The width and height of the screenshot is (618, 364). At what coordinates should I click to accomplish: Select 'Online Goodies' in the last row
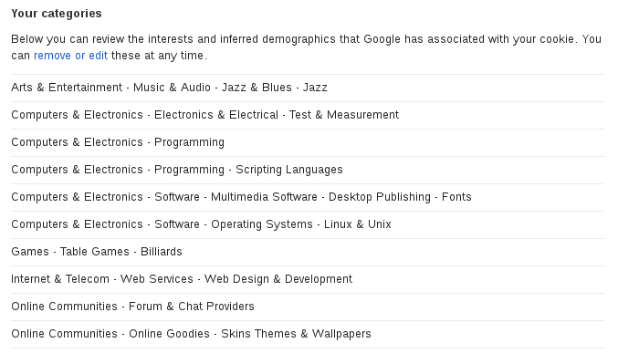tap(169, 334)
